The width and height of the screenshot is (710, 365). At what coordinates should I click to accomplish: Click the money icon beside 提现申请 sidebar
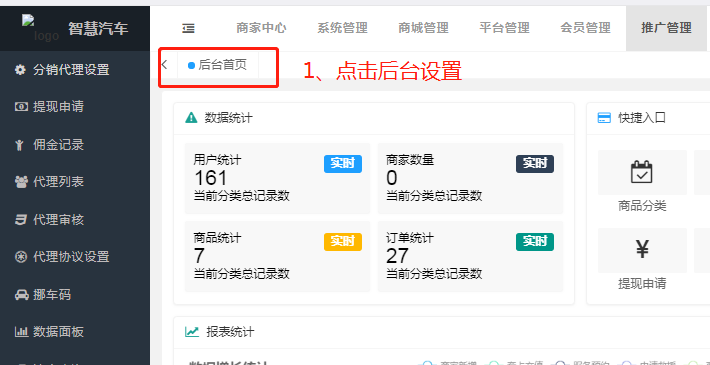(x=21, y=106)
